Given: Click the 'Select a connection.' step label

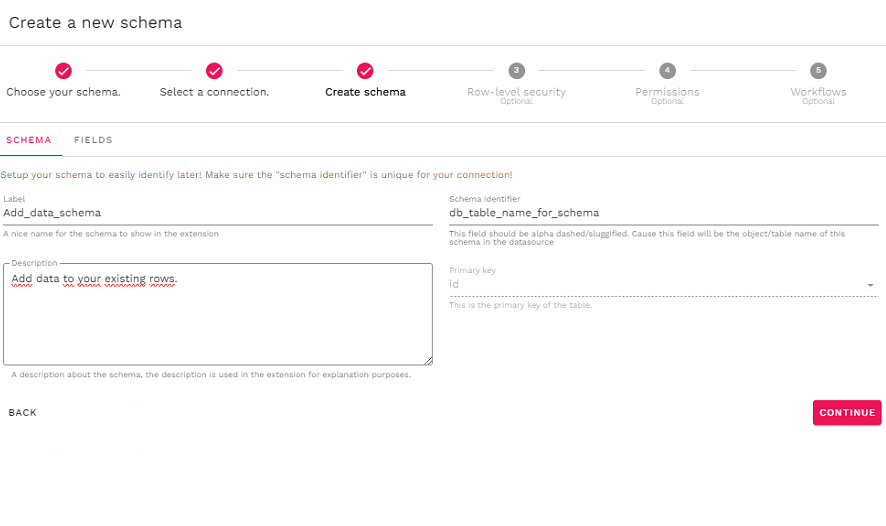Looking at the screenshot, I should pyautogui.click(x=214, y=92).
